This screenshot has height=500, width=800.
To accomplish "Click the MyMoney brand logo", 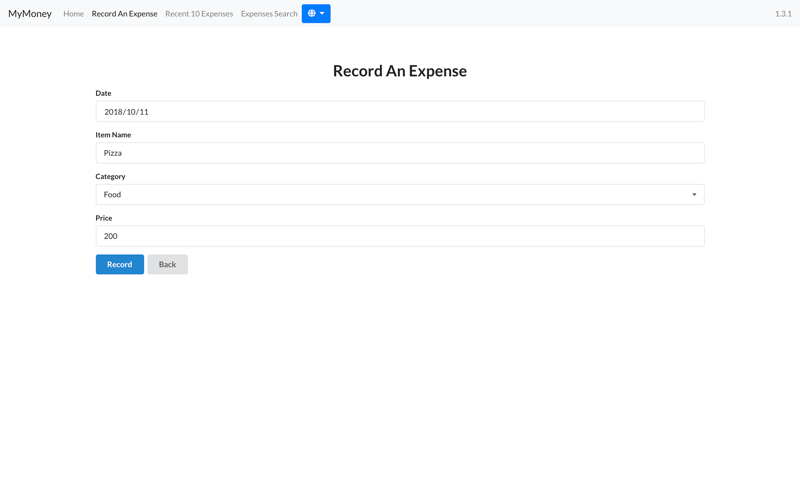I will point(30,14).
